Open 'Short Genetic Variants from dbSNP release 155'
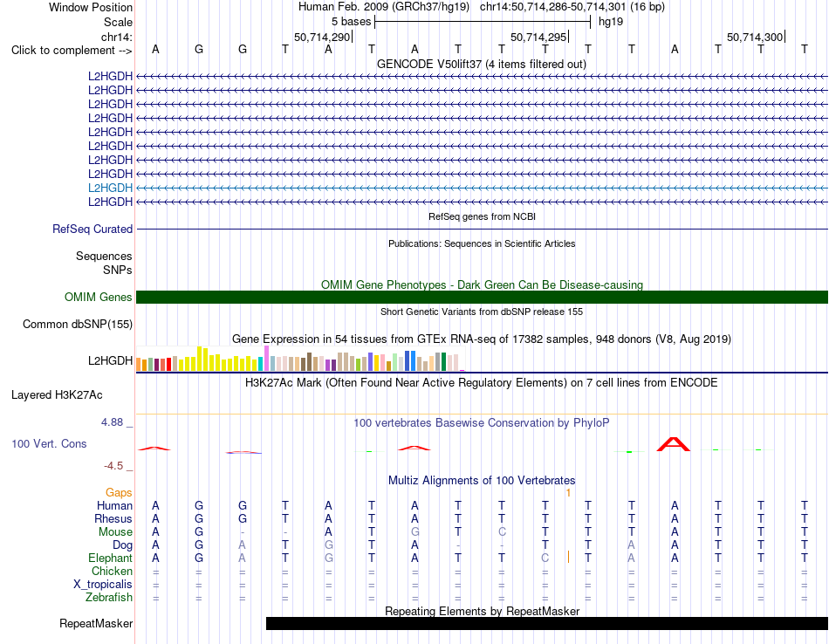The height and width of the screenshot is (644, 829). (x=482, y=312)
